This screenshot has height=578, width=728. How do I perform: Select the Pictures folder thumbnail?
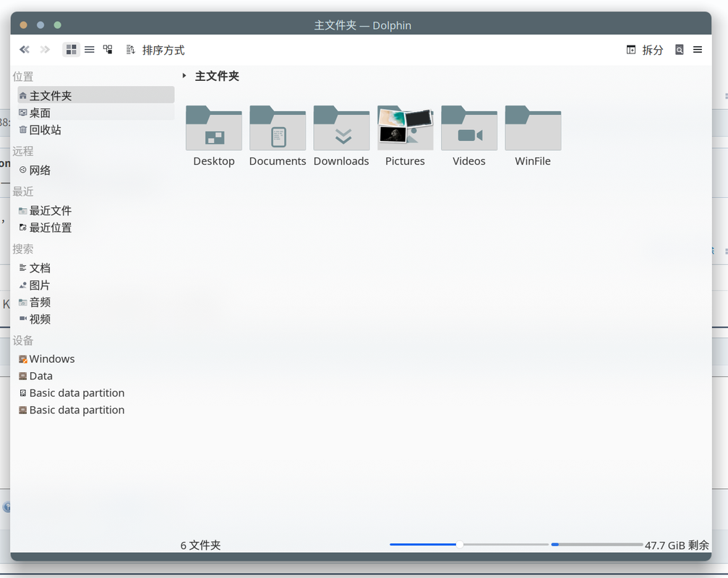pyautogui.click(x=406, y=128)
